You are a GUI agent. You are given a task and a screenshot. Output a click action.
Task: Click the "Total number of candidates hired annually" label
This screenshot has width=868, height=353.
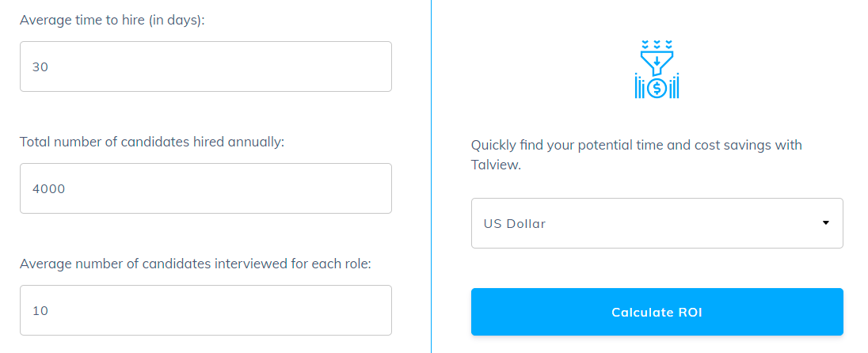click(x=152, y=142)
